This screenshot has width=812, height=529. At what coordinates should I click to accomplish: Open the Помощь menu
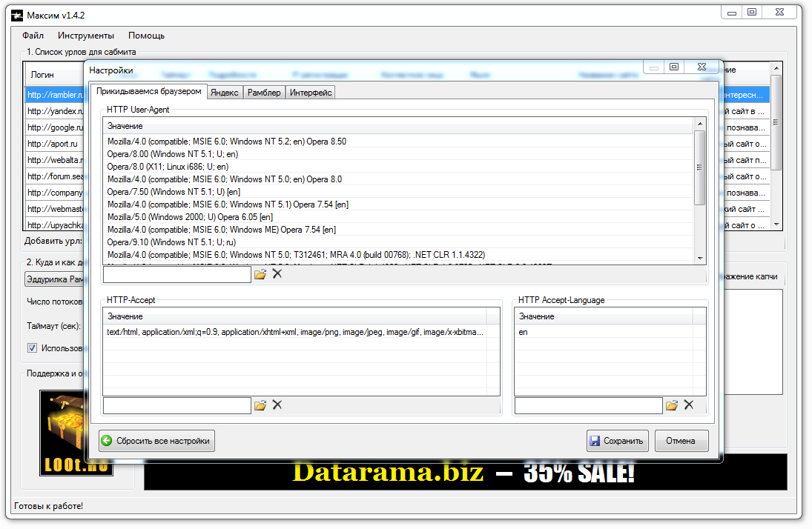click(146, 36)
